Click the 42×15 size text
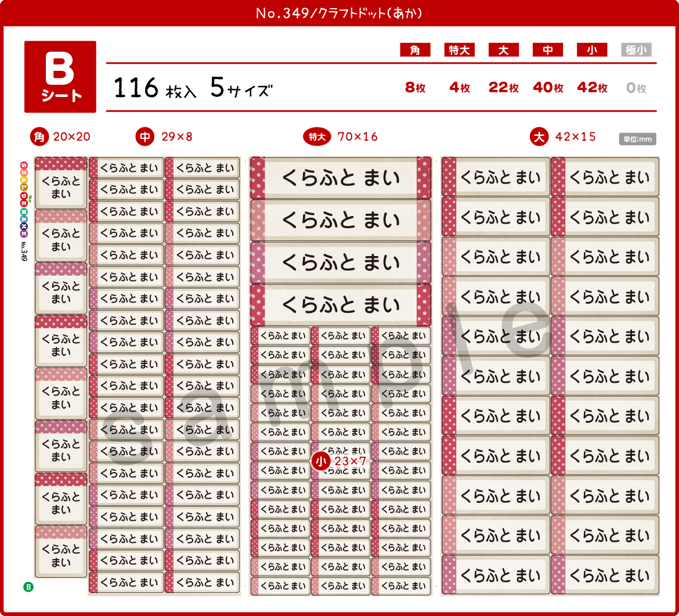This screenshot has width=679, height=616. tap(576, 137)
